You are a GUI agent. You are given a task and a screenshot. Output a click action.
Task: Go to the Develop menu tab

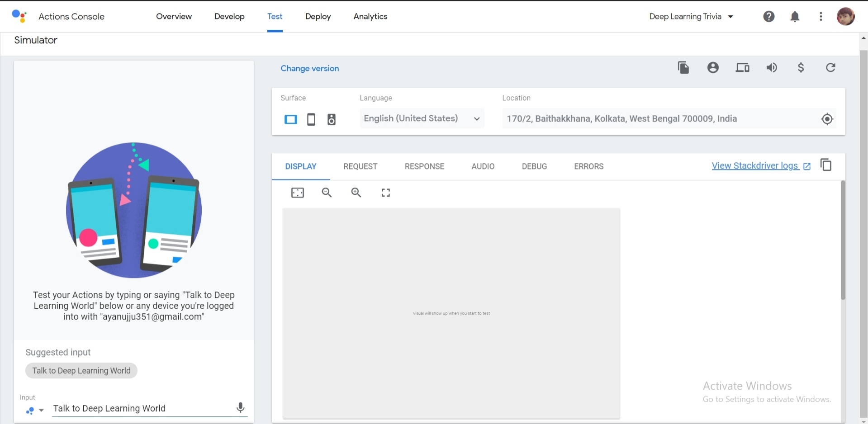coord(229,17)
